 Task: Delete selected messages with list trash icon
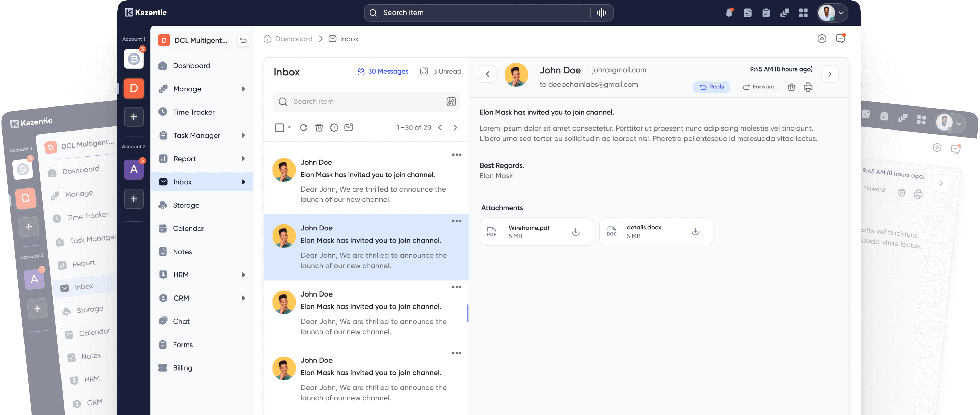click(319, 127)
